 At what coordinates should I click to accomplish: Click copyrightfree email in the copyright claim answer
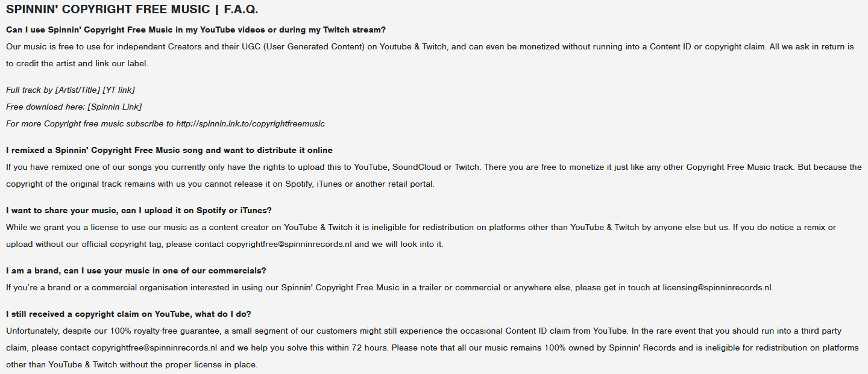tap(154, 348)
